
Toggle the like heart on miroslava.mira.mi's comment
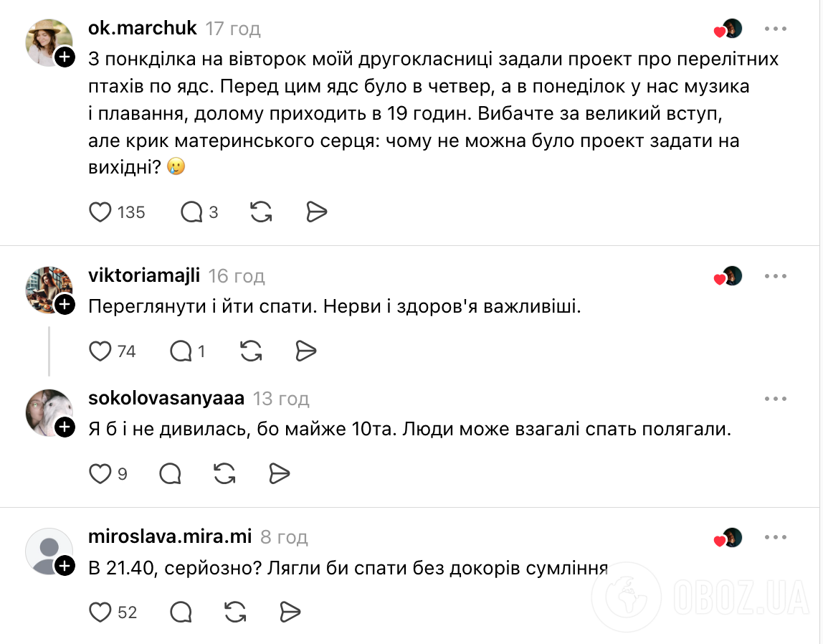point(100,612)
